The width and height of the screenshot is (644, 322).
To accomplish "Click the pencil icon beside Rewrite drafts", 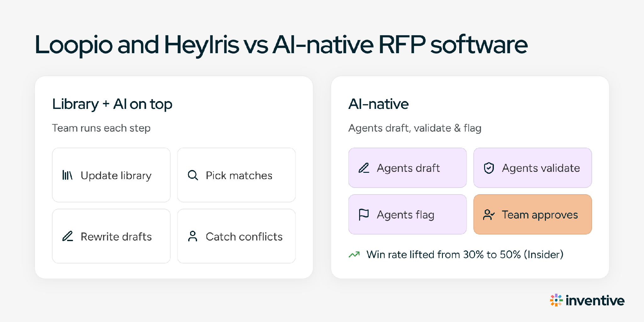I will point(68,236).
